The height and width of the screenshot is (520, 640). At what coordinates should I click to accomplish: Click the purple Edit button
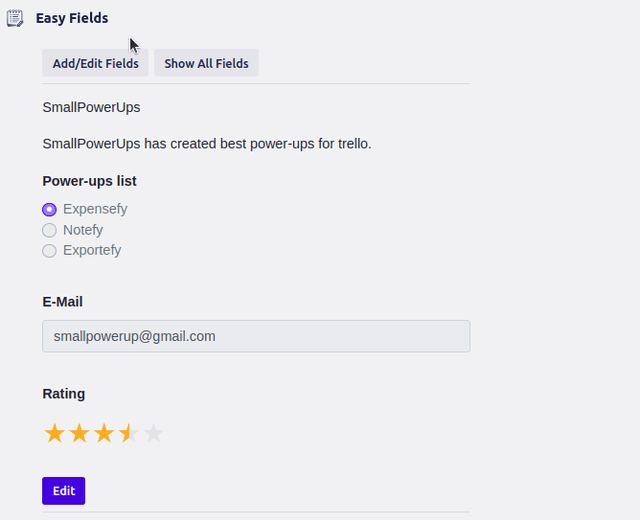64,491
